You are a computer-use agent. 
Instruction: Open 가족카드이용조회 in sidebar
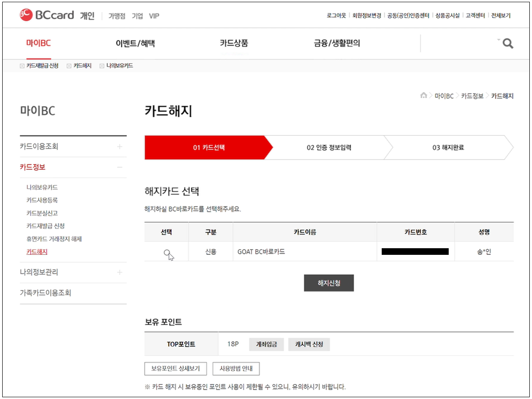pyautogui.click(x=45, y=293)
